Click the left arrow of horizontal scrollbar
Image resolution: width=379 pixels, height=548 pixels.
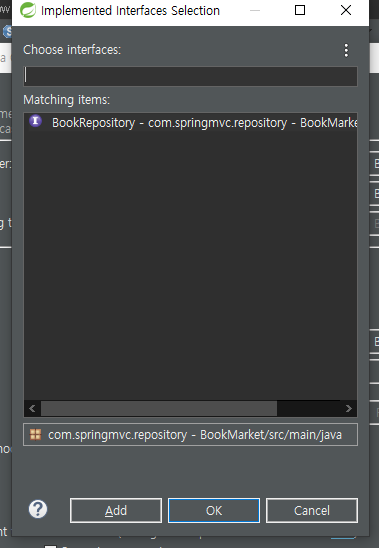coord(32,408)
